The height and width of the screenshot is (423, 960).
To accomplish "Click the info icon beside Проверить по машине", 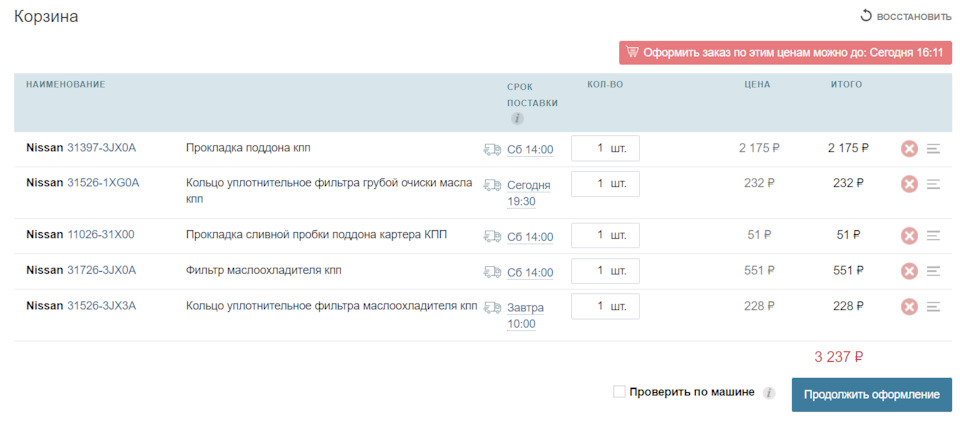I will click(x=769, y=393).
